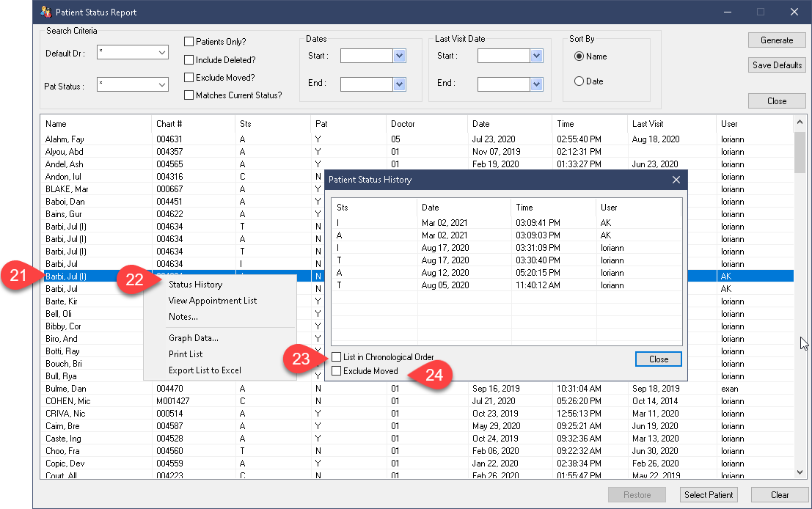Click the Generate button
The height and width of the screenshot is (509, 812).
777,40
